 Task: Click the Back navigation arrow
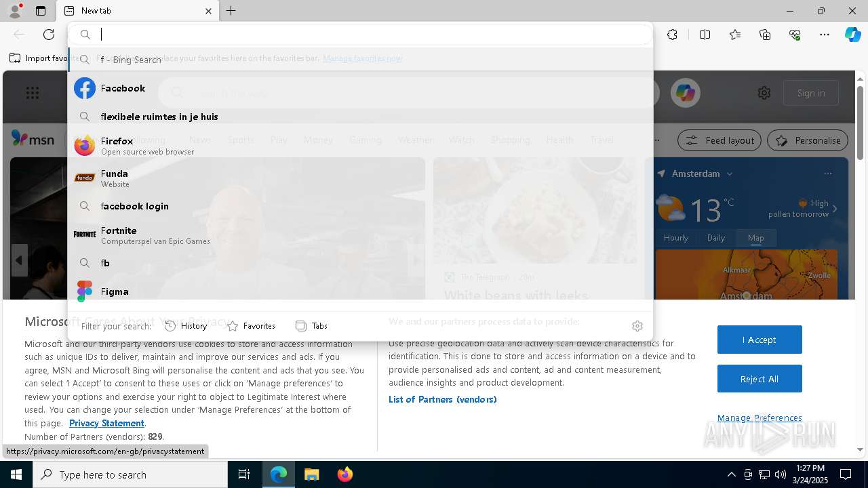[x=19, y=35]
